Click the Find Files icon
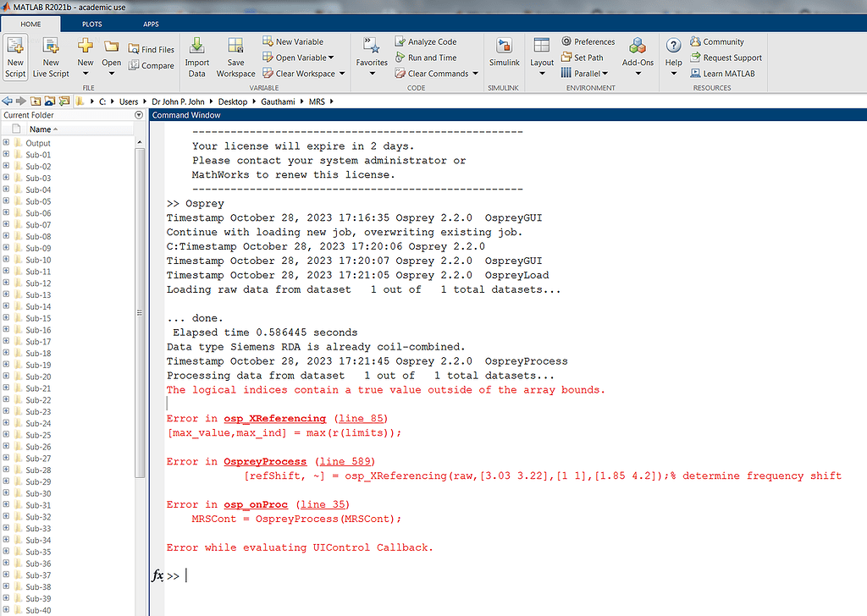 point(135,49)
